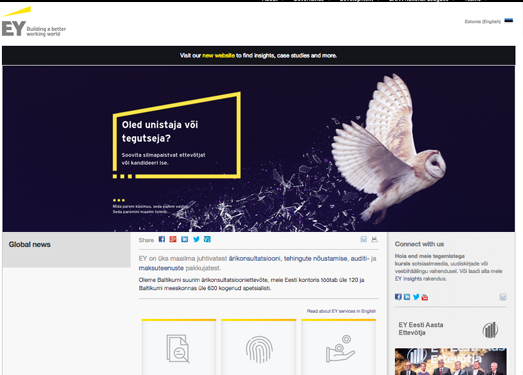Follow 'Read about EY services in English'

[342, 311]
